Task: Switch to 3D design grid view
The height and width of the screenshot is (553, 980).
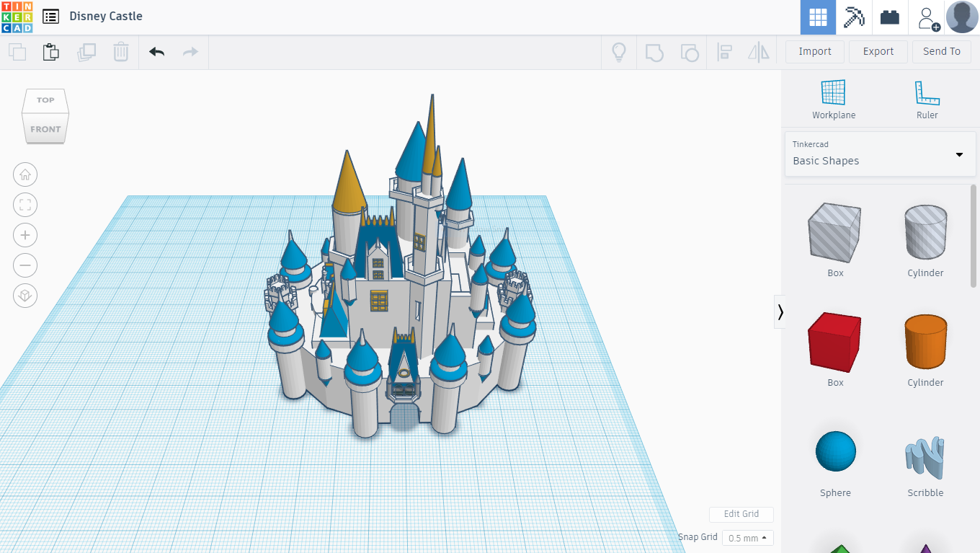Action: coord(818,17)
